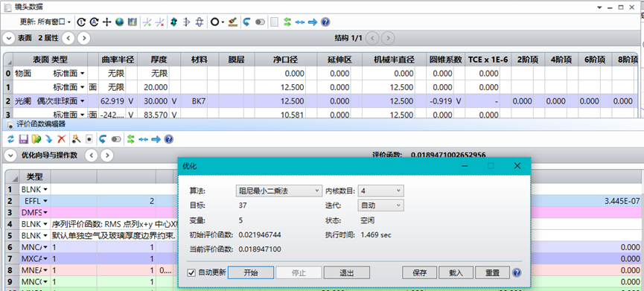Flip the toggle switch in lens data toolbar
644x291 pixels.
(260, 22)
